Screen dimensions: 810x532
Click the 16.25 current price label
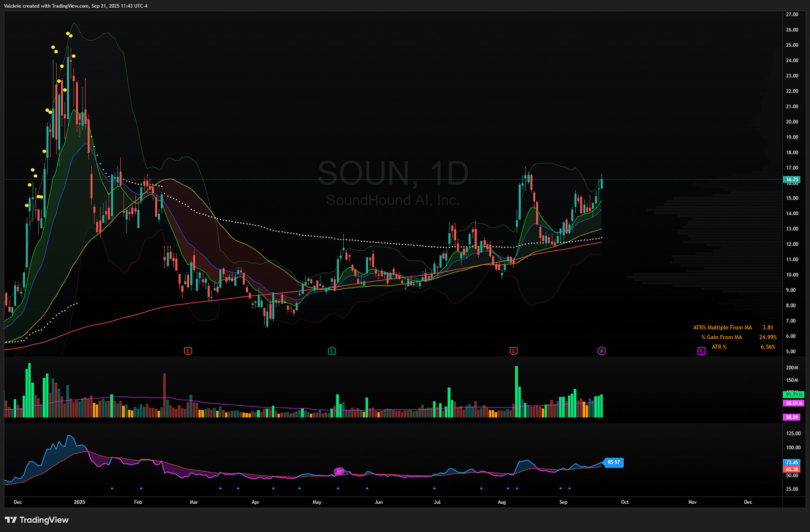click(791, 180)
